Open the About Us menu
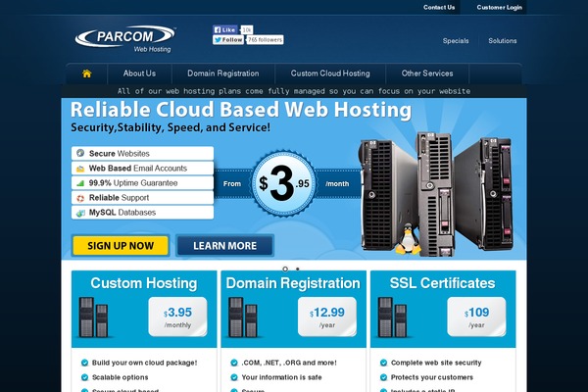 tap(139, 73)
